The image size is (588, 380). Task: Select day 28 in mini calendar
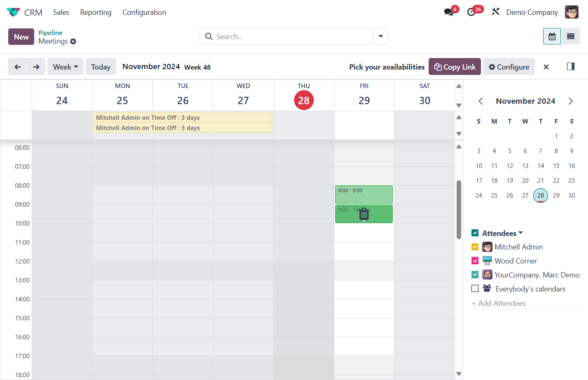click(x=541, y=195)
